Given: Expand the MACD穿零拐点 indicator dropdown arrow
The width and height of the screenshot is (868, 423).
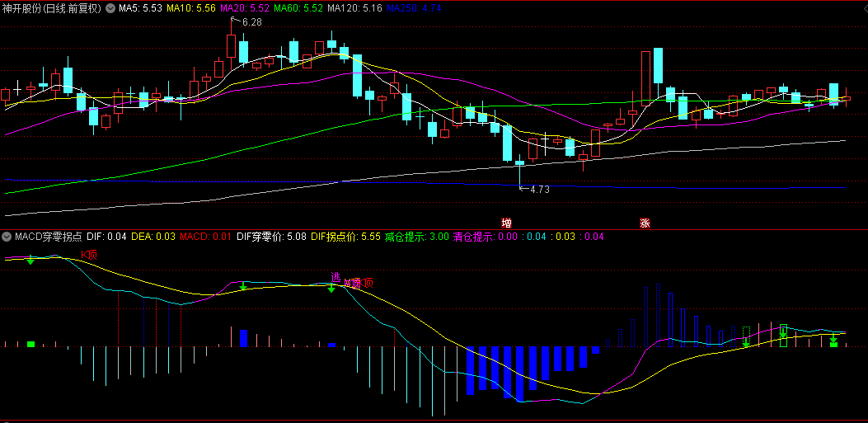Looking at the screenshot, I should pyautogui.click(x=7, y=237).
